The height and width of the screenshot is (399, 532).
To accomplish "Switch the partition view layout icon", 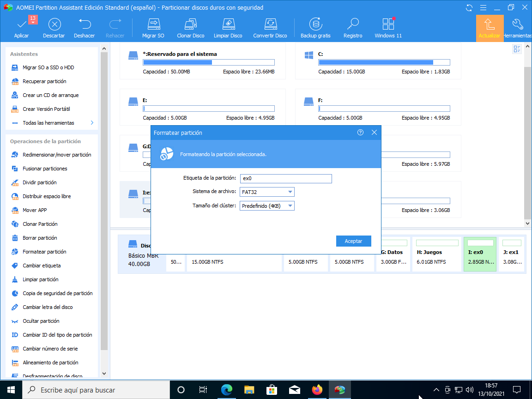I will (x=517, y=49).
